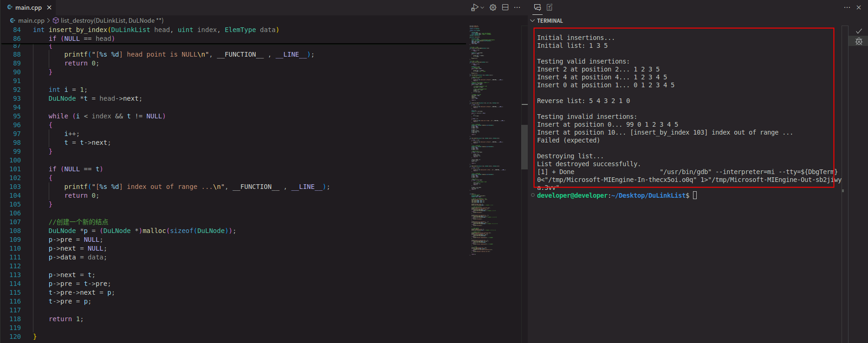The height and width of the screenshot is (343, 868).
Task: Click the sticky line 'if (NULL == head)'
Action: 82,39
